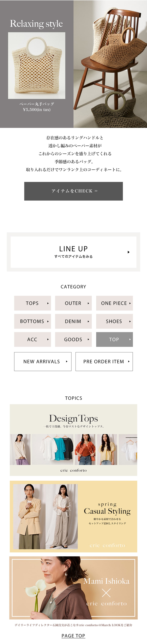Open the Mami Ishioka collaboration banner
Image resolution: width=147 pixels, height=644 pixels.
(73, 588)
